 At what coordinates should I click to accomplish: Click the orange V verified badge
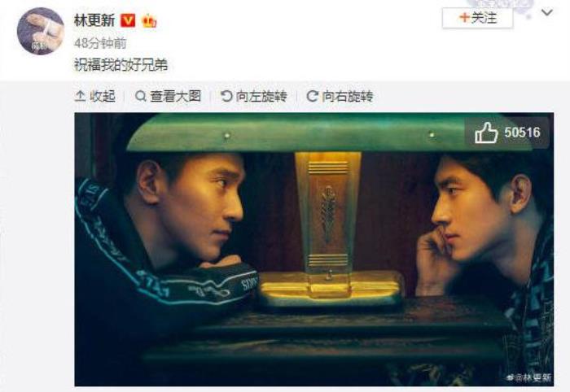128,20
